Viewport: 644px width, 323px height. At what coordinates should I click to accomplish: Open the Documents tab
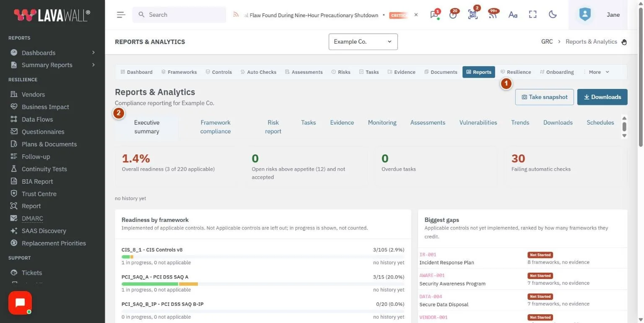[441, 72]
